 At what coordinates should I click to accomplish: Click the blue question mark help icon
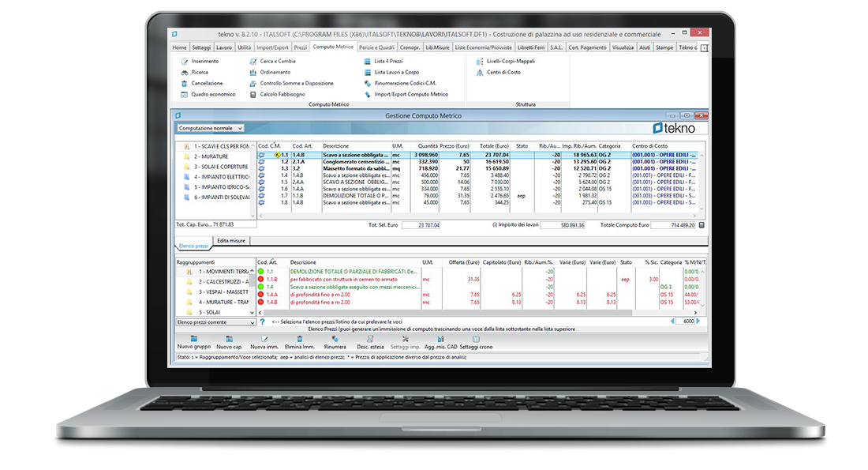pyautogui.click(x=263, y=322)
